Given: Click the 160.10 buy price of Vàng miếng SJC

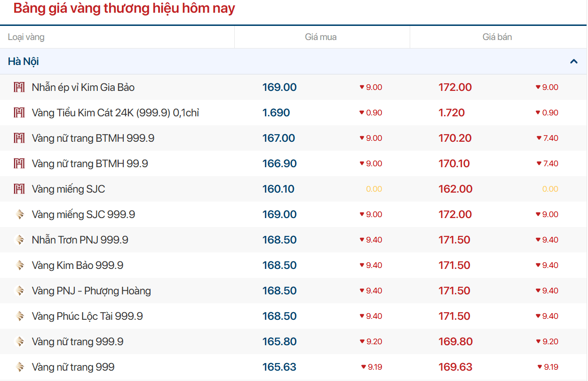Looking at the screenshot, I should coord(278,189).
